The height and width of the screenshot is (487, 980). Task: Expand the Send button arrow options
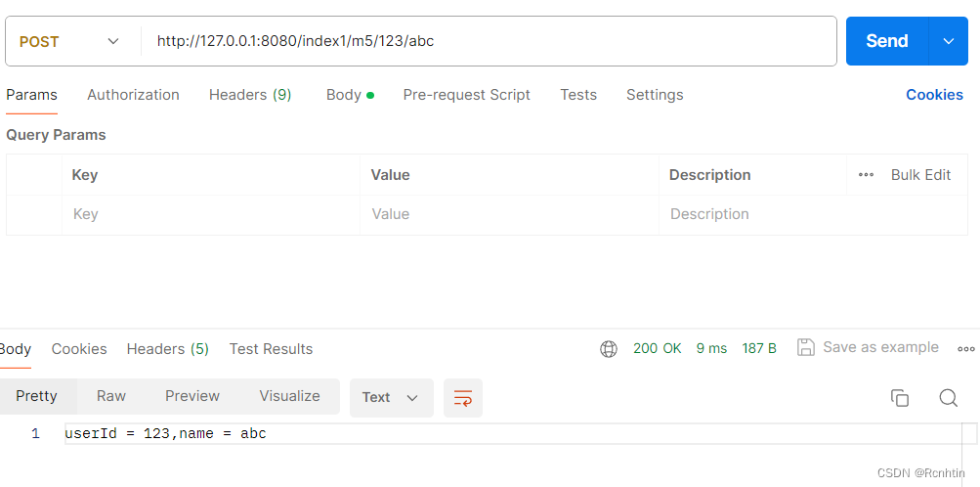click(x=948, y=41)
